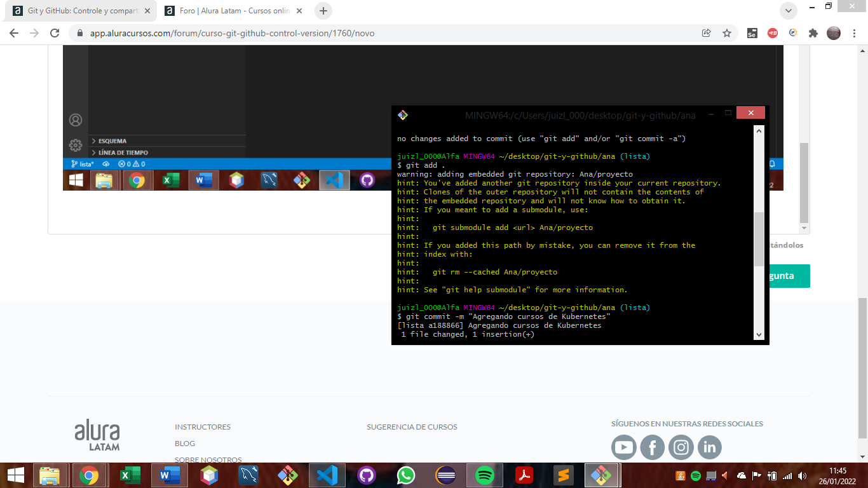Click the 'git commit -m' command line
The height and width of the screenshot is (488, 868).
click(504, 316)
